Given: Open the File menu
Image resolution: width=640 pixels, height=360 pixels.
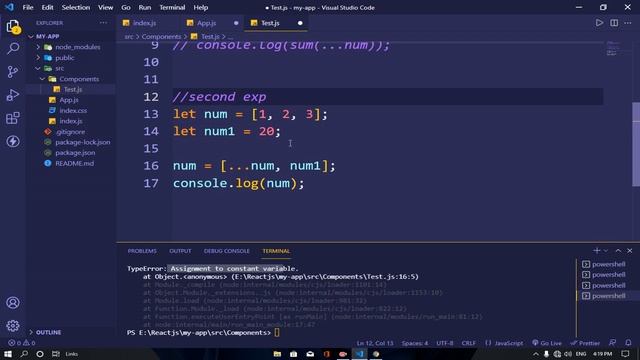Looking at the screenshot, I should point(28,7).
